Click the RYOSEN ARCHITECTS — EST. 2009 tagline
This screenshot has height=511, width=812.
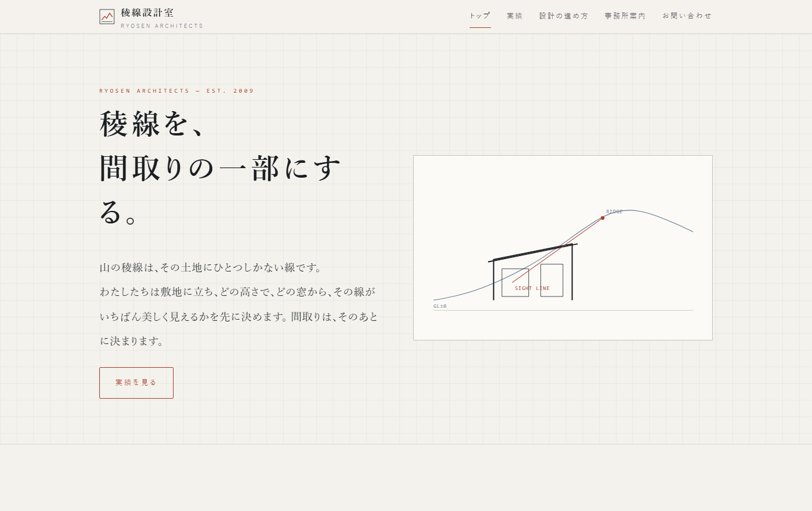[x=177, y=91]
